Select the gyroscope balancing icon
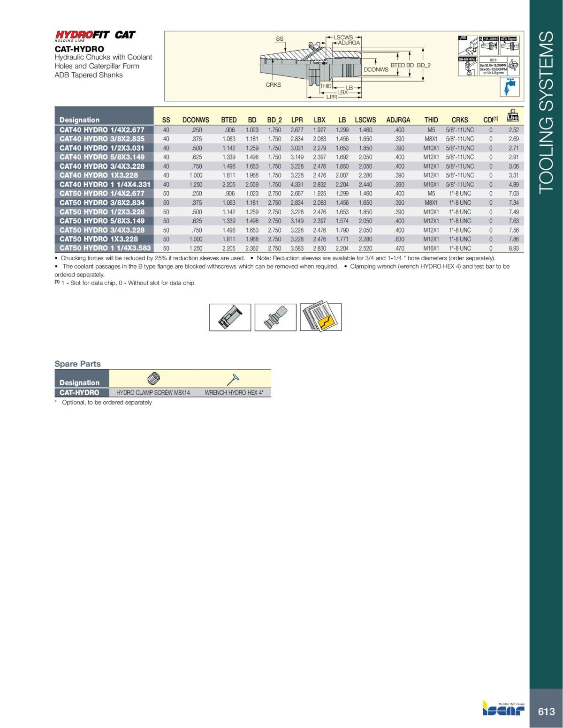This screenshot has width=563, height=728. pyautogui.click(x=513, y=65)
